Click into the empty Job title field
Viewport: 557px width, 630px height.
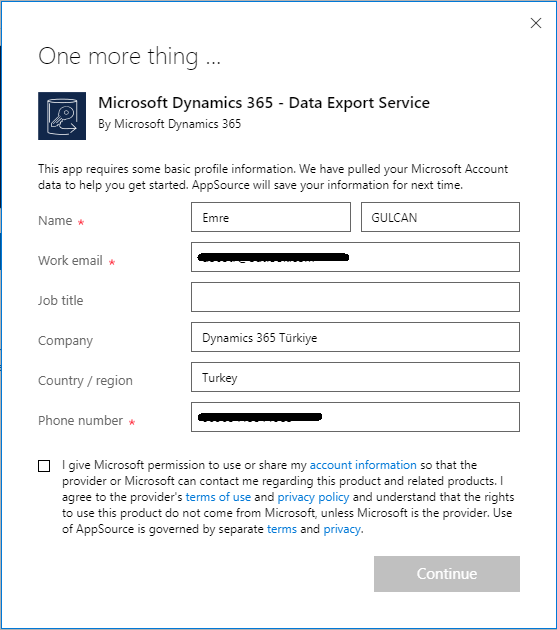355,297
